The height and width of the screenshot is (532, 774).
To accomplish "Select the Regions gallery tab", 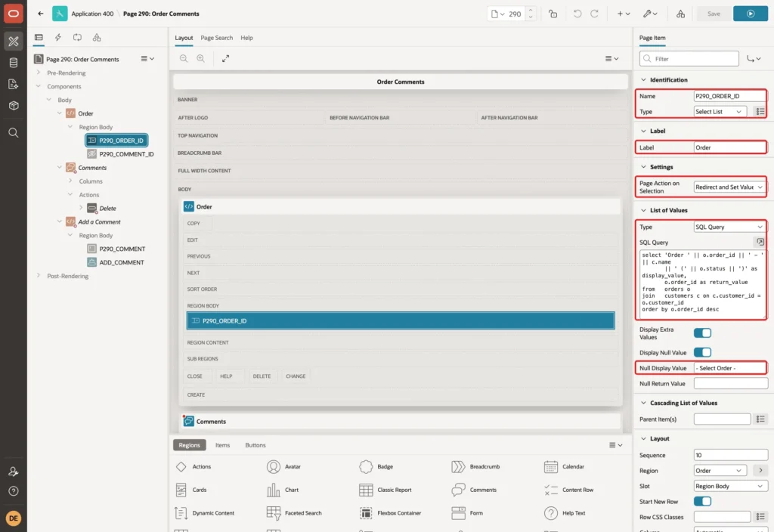I will point(189,444).
